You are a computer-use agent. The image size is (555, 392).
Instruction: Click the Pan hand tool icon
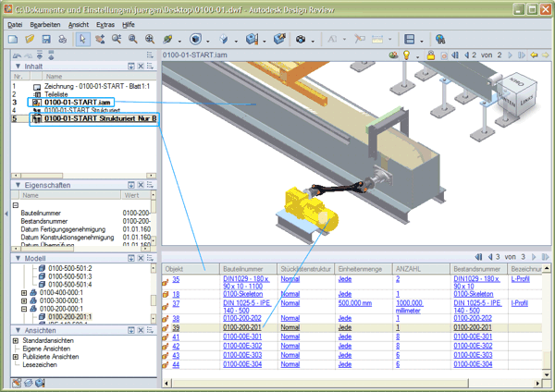coord(100,39)
